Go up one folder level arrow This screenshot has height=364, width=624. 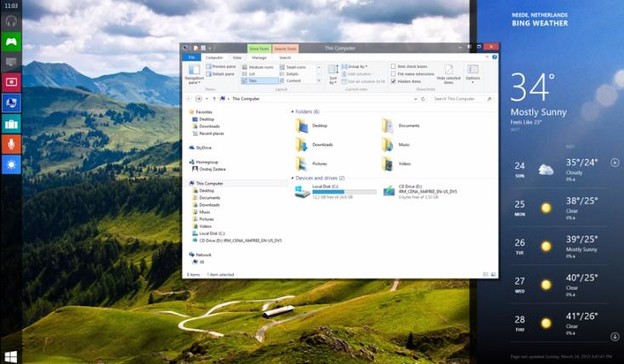214,99
